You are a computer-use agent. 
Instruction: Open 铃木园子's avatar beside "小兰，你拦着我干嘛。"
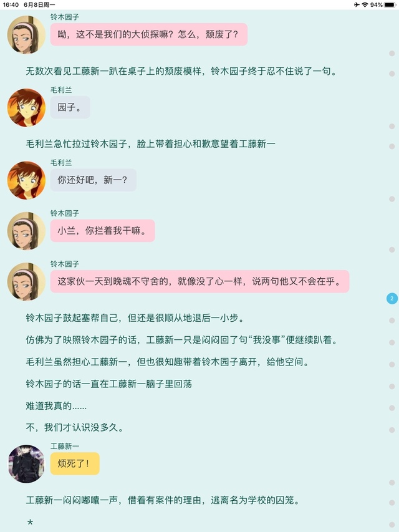[x=26, y=231]
